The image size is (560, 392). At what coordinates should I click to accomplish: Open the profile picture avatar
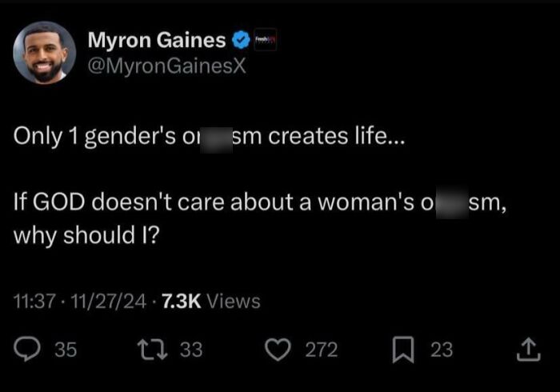[x=45, y=53]
